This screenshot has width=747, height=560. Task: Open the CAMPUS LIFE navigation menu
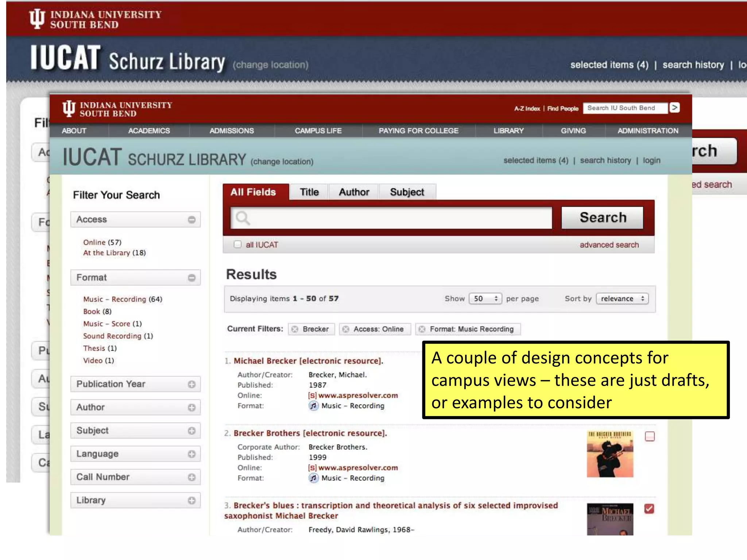(318, 131)
